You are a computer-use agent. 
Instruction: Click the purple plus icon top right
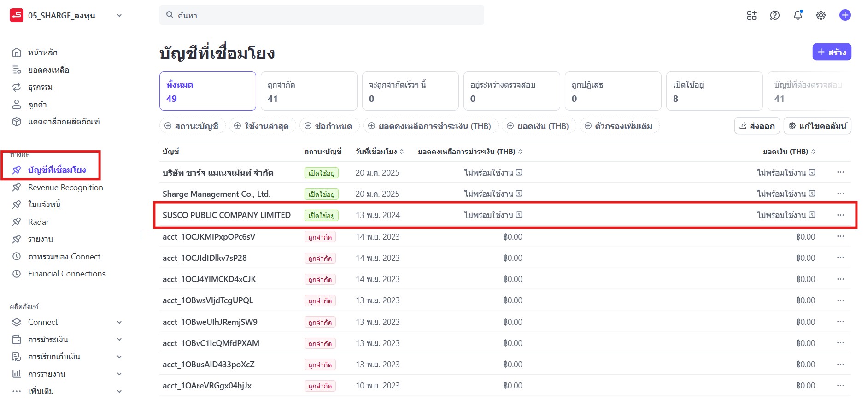845,15
